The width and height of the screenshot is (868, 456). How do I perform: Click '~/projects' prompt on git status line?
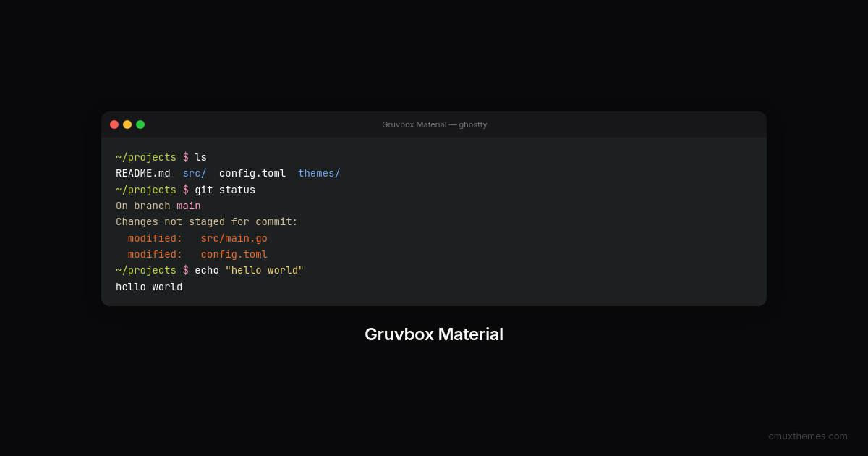[146, 190]
